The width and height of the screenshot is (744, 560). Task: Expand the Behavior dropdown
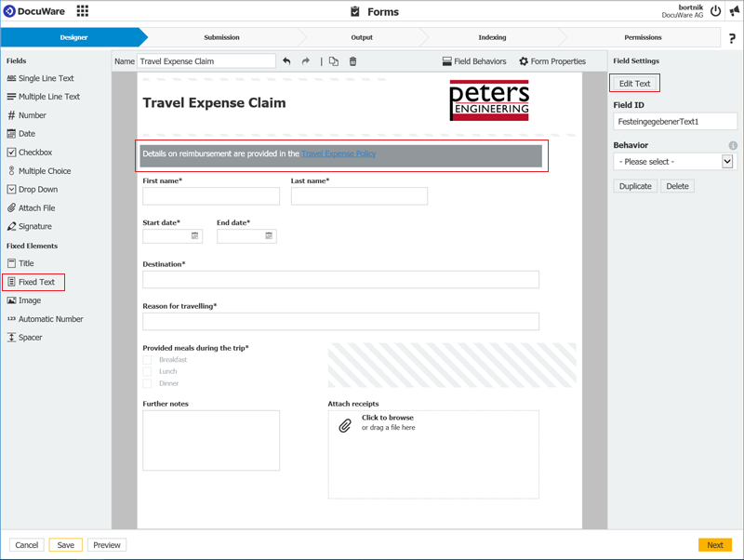pos(727,162)
